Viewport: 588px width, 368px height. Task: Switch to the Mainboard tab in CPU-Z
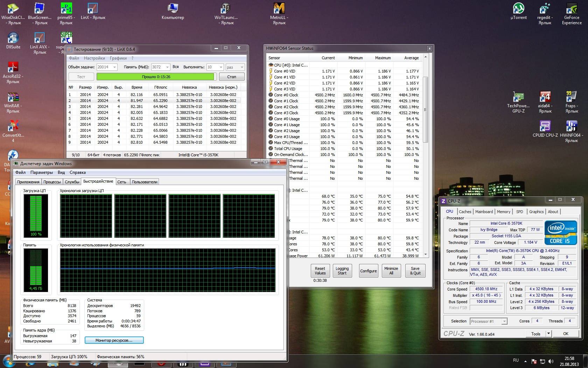[484, 212]
